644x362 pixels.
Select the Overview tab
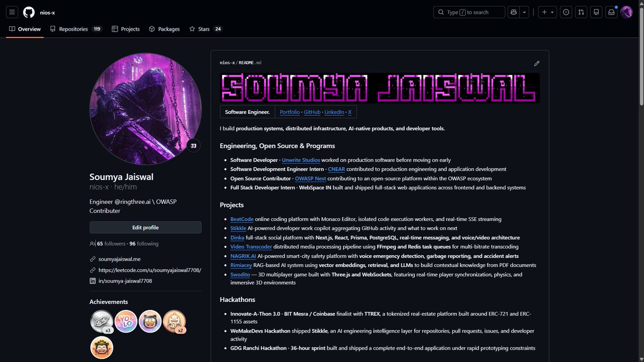coord(25,29)
